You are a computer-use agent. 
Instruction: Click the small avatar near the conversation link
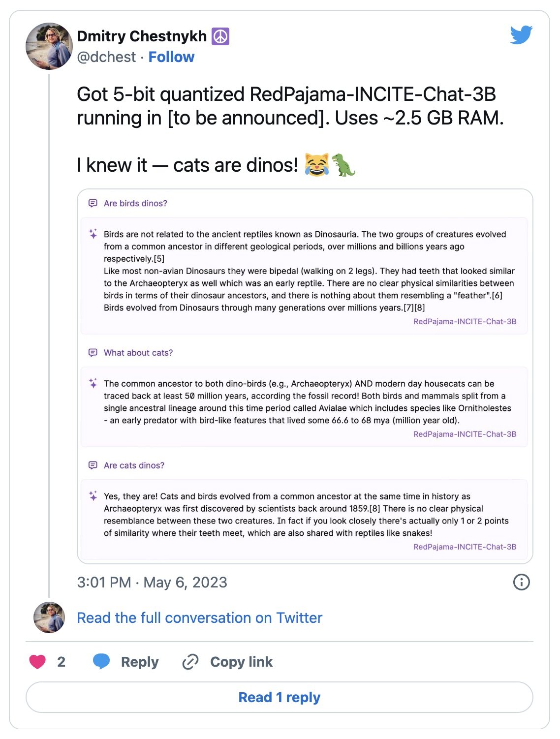(x=49, y=617)
